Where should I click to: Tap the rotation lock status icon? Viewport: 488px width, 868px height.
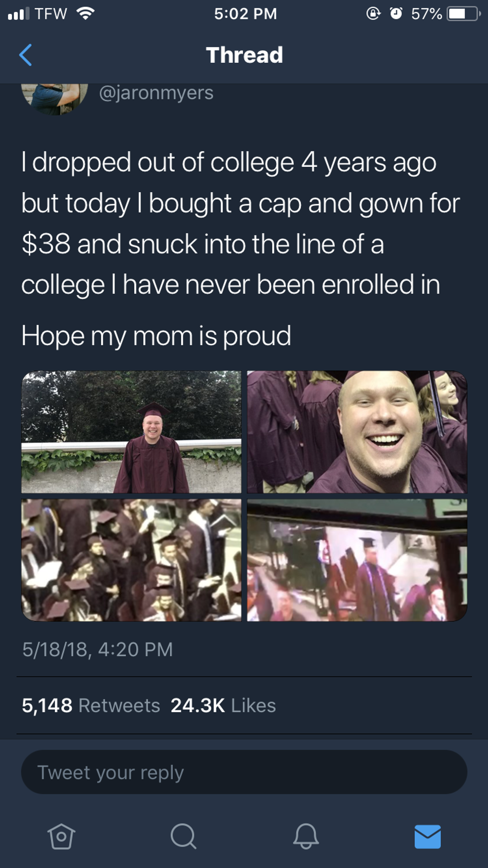pos(373,13)
